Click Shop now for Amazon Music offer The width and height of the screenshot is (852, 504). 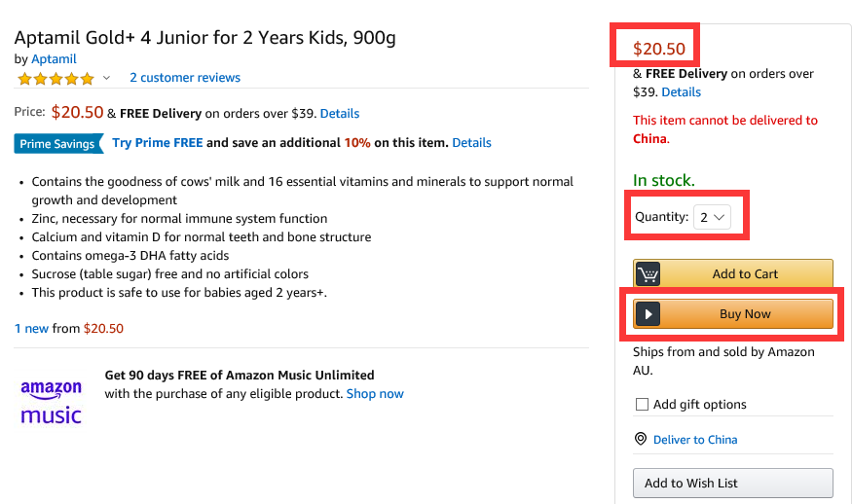click(x=375, y=394)
